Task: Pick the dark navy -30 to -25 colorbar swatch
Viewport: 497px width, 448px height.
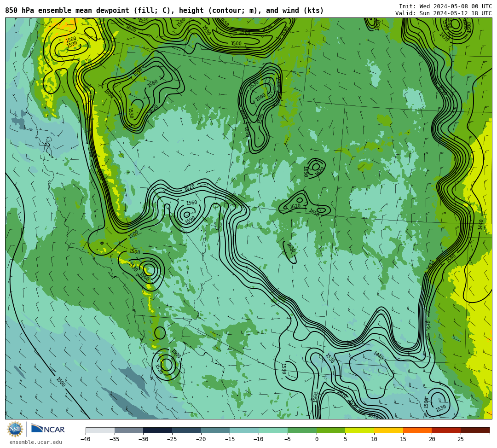Action: point(158,430)
